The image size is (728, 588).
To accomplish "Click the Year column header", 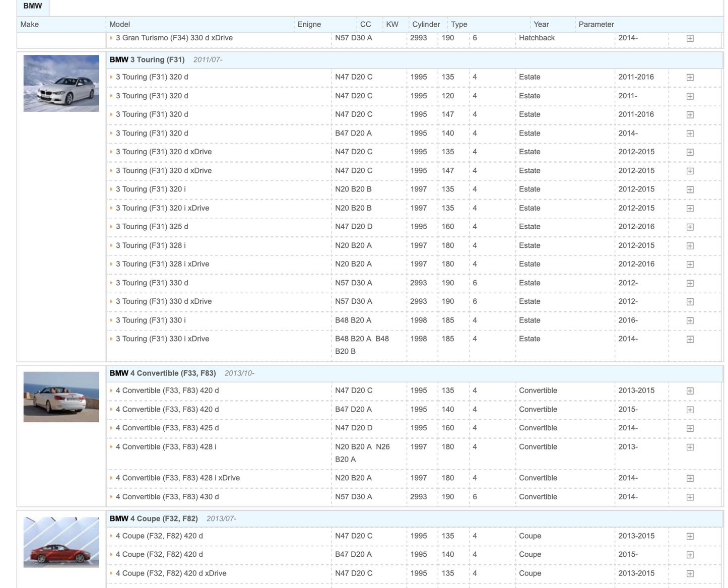I will tap(541, 24).
